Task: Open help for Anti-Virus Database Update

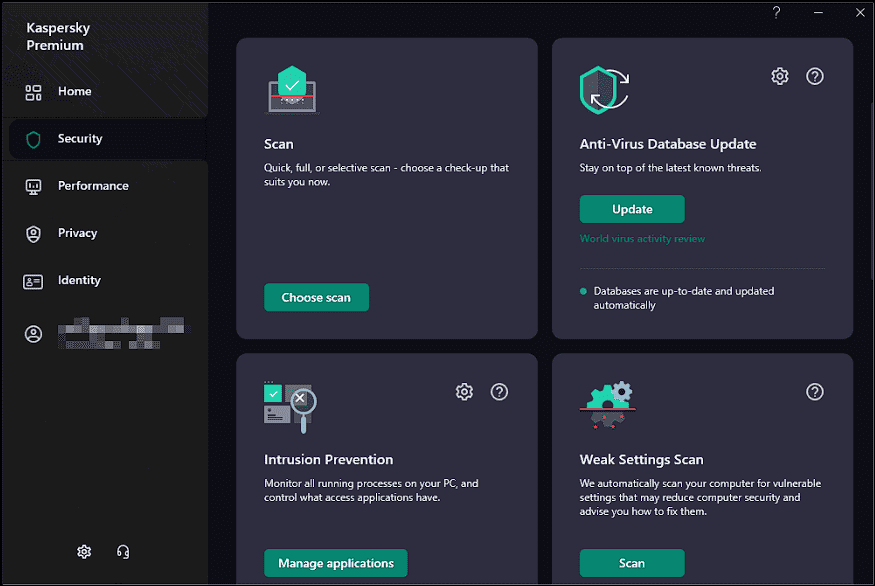Action: (x=815, y=76)
